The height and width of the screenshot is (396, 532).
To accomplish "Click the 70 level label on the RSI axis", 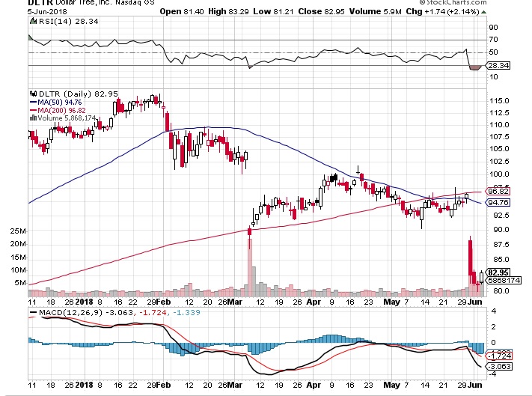I will [493, 40].
